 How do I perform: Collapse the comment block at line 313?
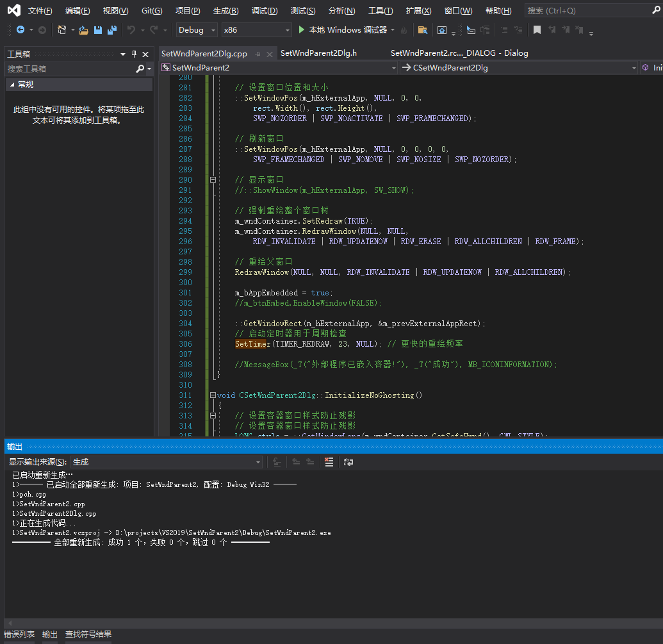pos(213,416)
